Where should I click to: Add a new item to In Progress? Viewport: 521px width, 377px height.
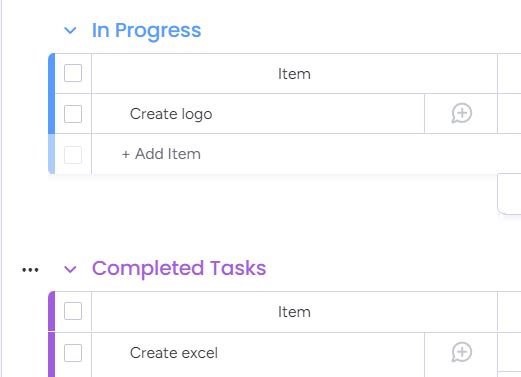click(x=161, y=154)
